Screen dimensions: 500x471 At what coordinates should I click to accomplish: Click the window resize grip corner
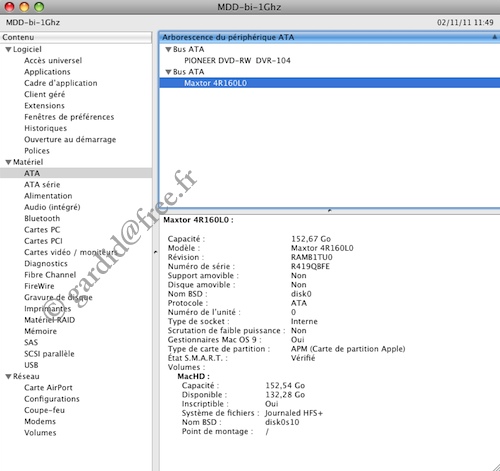pyautogui.click(x=495, y=467)
